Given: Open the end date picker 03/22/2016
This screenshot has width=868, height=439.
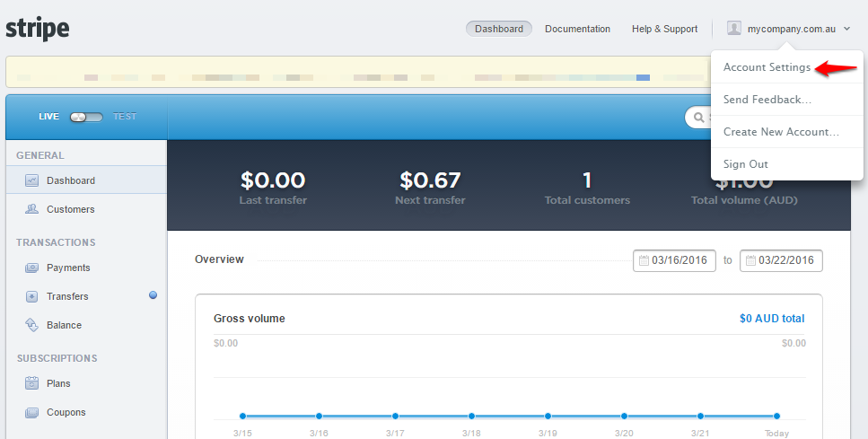Looking at the screenshot, I should [781, 260].
